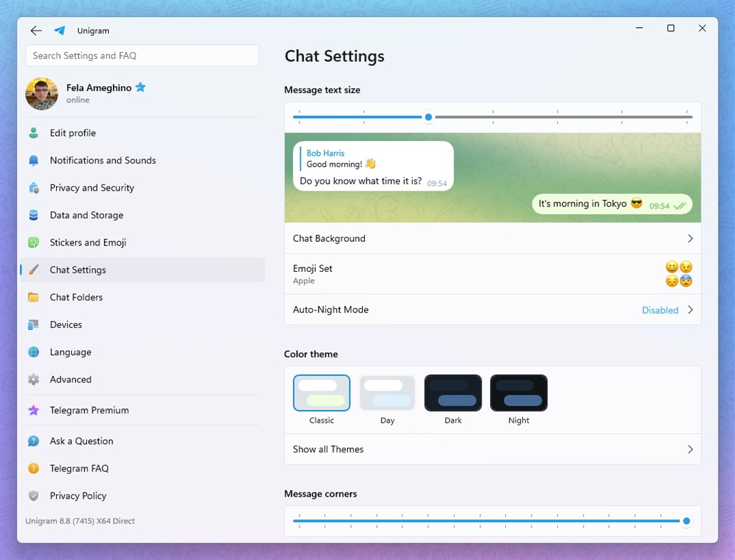
Task: Select Notifications and Sounds
Action: pos(102,160)
